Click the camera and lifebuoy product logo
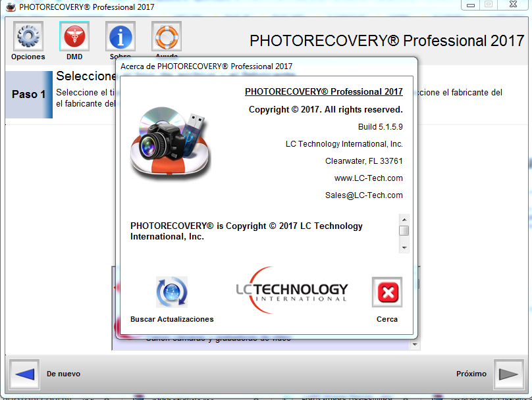532x400 pixels. [x=171, y=143]
